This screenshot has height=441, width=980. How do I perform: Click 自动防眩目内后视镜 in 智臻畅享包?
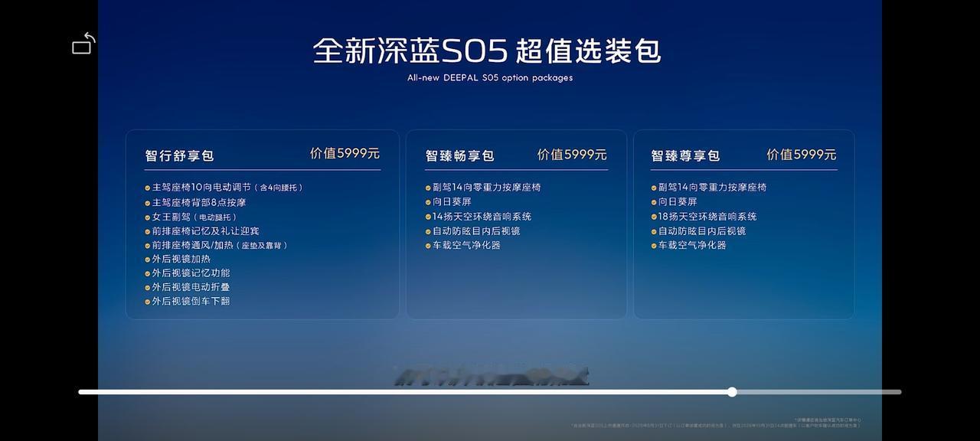473,230
